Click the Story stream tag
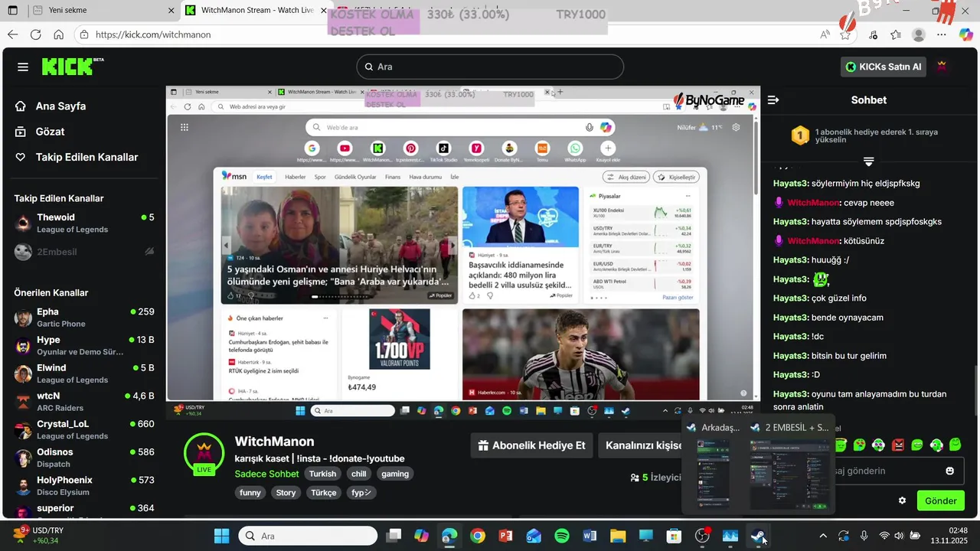Viewport: 980px width, 551px height. (286, 493)
